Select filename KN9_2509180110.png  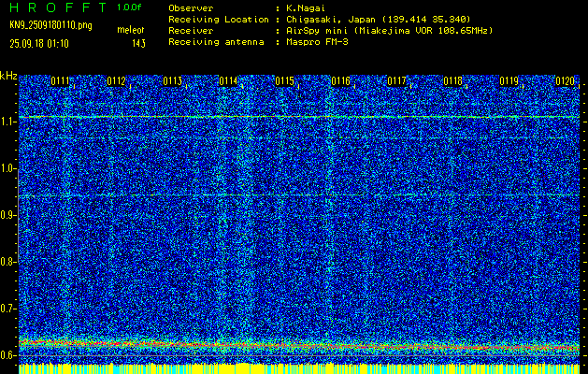50,26
